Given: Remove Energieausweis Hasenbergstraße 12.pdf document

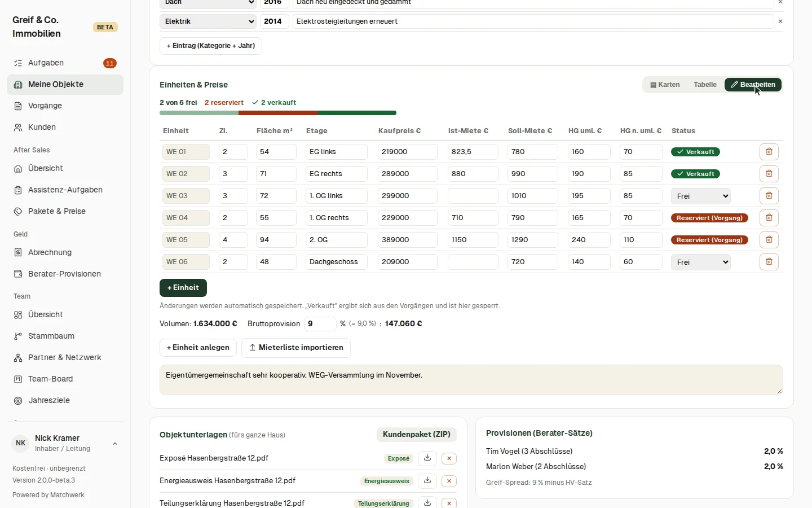Looking at the screenshot, I should click(449, 481).
